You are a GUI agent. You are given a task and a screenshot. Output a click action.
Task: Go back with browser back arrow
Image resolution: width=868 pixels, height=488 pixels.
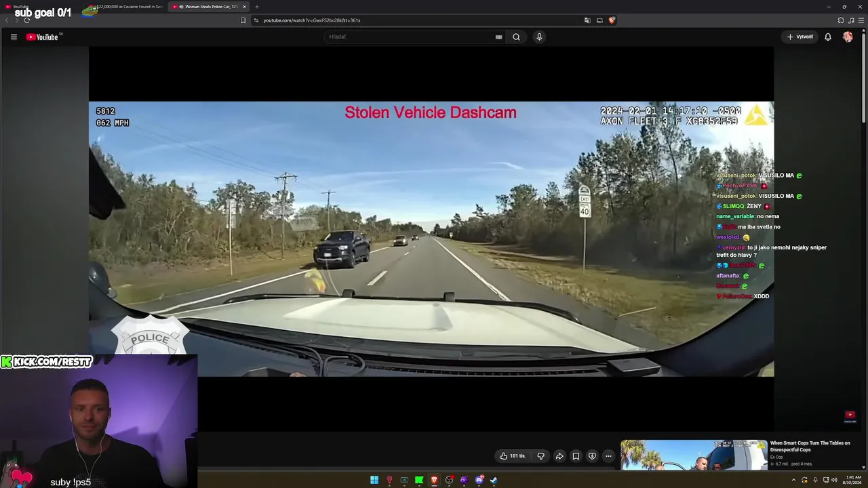click(7, 20)
